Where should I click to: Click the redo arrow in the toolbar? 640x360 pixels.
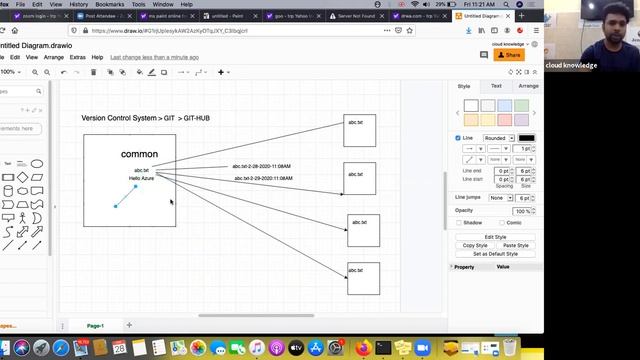[x=76, y=72]
